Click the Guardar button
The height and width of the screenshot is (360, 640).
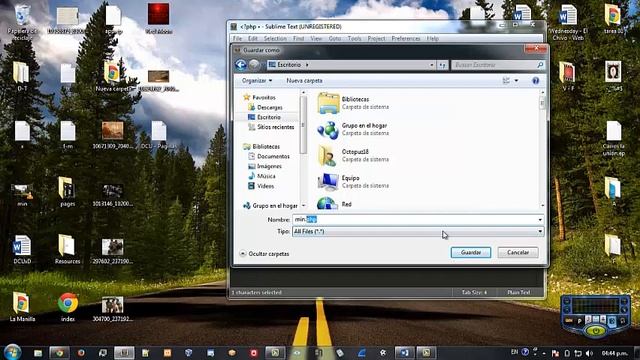click(471, 253)
